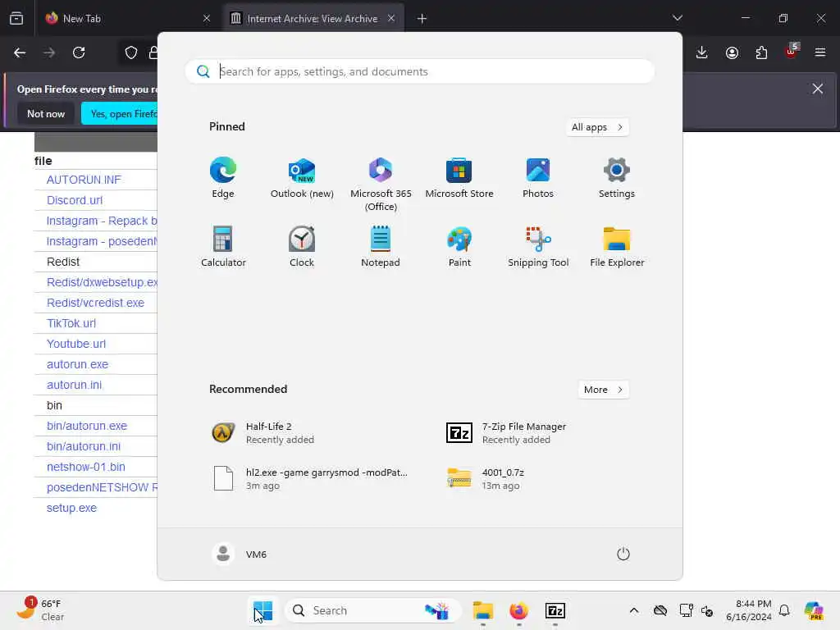Open the Youtube.url link
This screenshot has width=840, height=630.
[x=76, y=344]
